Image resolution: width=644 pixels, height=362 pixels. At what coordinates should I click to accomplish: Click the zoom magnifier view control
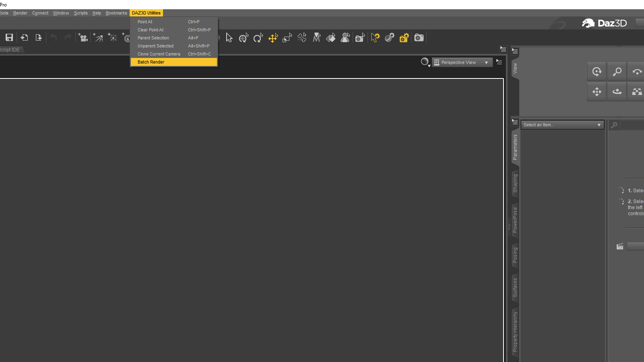tap(617, 72)
